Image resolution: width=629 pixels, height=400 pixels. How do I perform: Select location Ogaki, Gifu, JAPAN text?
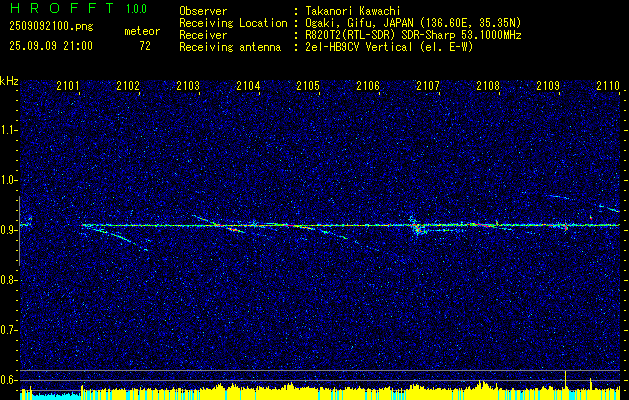click(414, 23)
